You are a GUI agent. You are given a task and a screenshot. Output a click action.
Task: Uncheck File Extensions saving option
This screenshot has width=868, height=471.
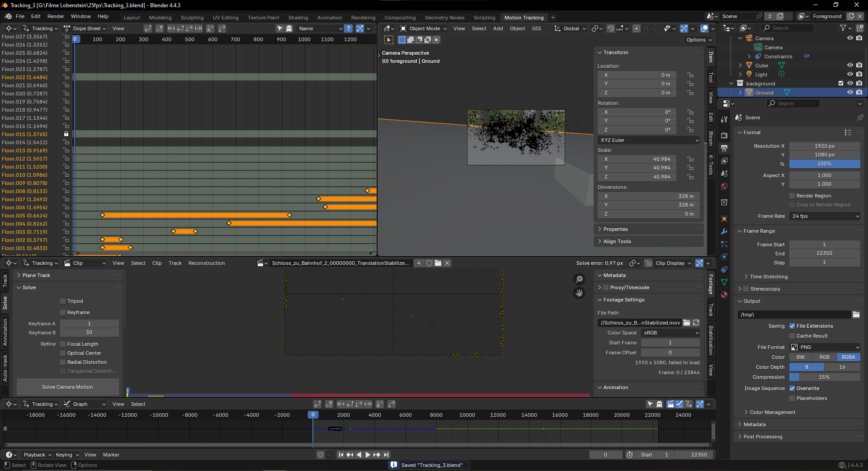(792, 326)
